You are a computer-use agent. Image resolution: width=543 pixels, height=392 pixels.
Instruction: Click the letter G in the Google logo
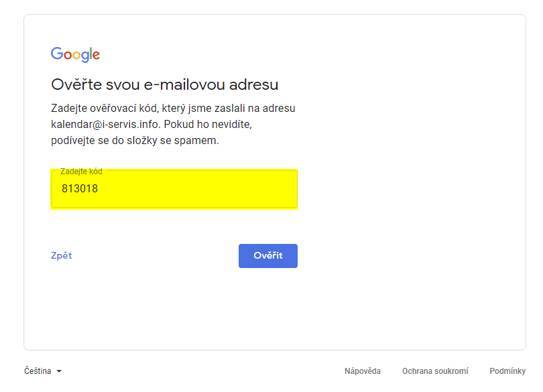pos(57,53)
